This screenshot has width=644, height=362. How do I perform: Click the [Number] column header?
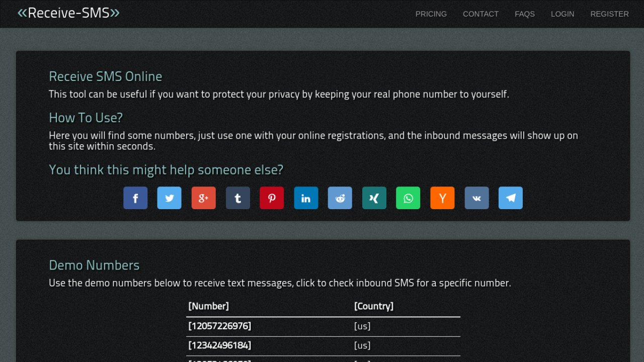click(x=209, y=306)
